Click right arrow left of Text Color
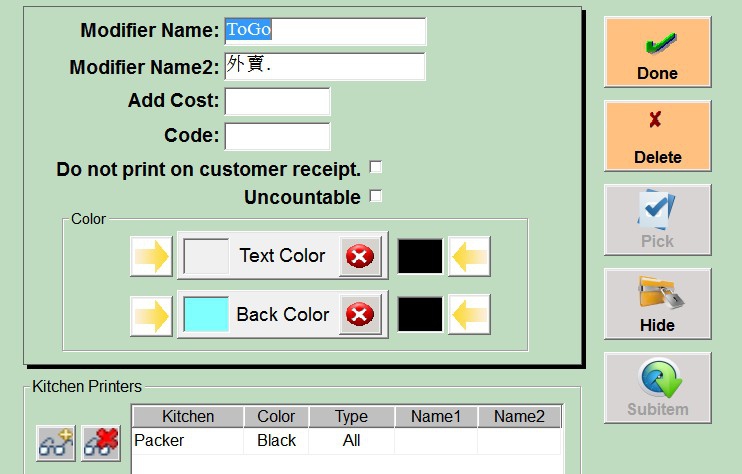Viewport: 742px width, 474px height. (x=151, y=257)
